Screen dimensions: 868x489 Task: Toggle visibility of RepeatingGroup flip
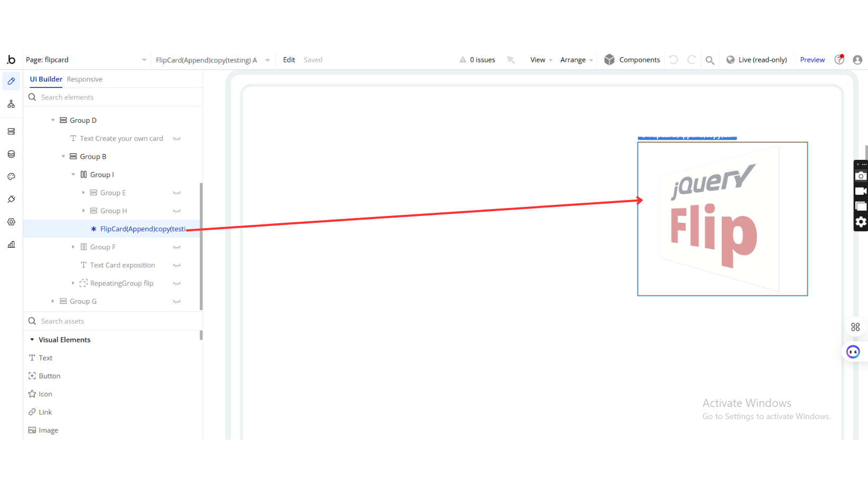pyautogui.click(x=177, y=284)
